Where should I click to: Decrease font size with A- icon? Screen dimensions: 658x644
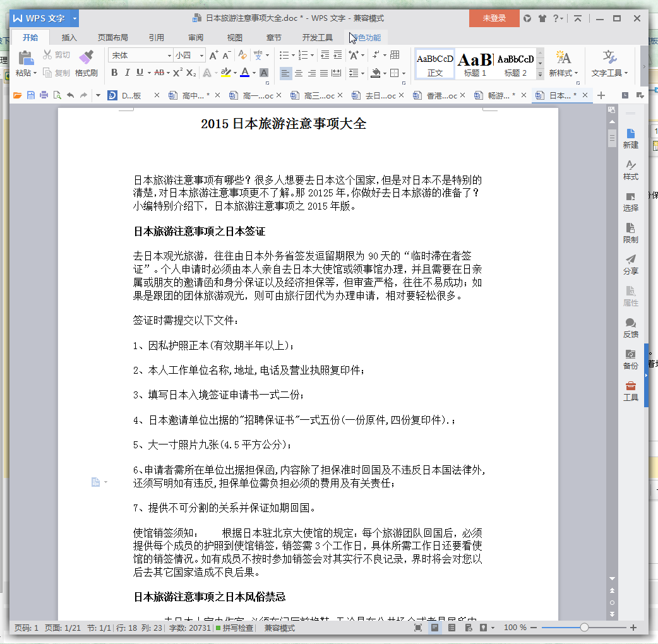click(x=227, y=55)
